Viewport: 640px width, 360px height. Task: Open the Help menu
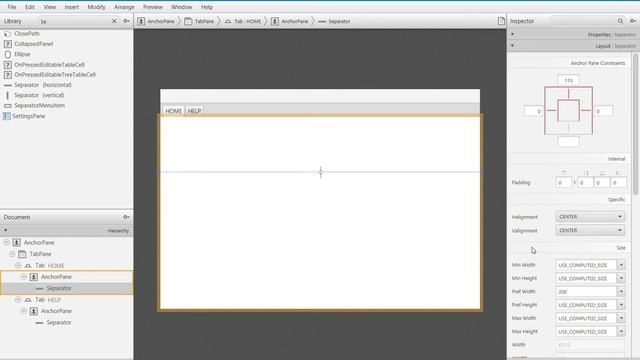pyautogui.click(x=207, y=7)
